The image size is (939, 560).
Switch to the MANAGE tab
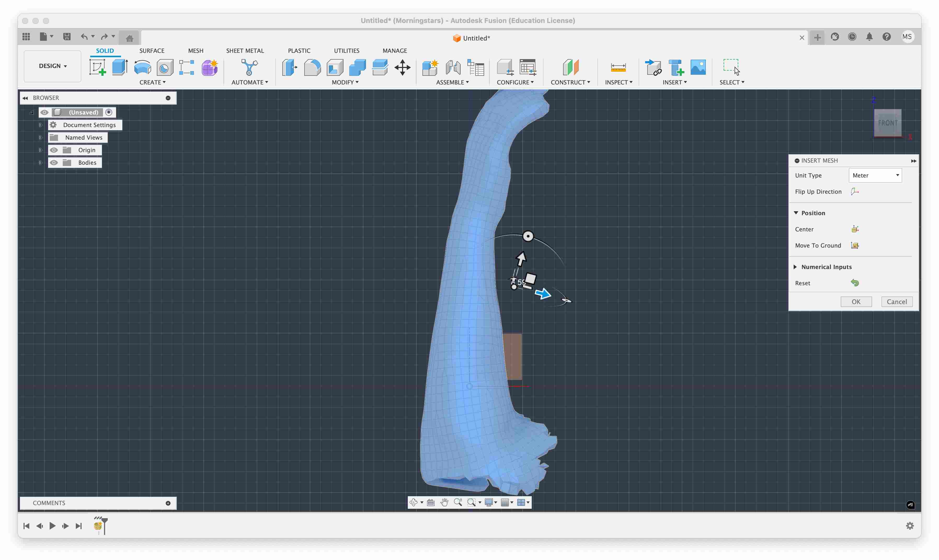click(395, 50)
